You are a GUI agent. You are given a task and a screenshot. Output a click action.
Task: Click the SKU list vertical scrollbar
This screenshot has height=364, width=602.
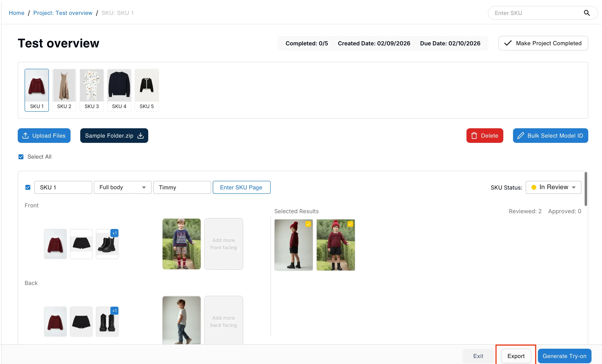[586, 189]
